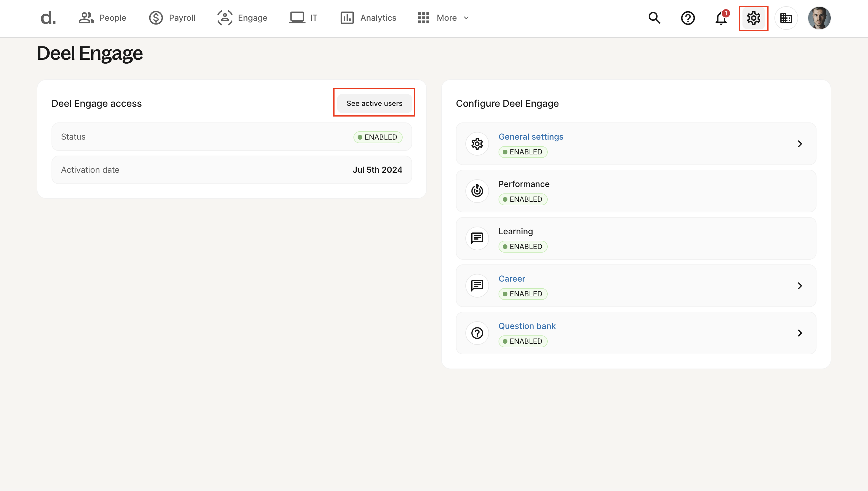Viewport: 868px width, 491px height.
Task: Click the search magnifier icon
Action: pyautogui.click(x=654, y=18)
